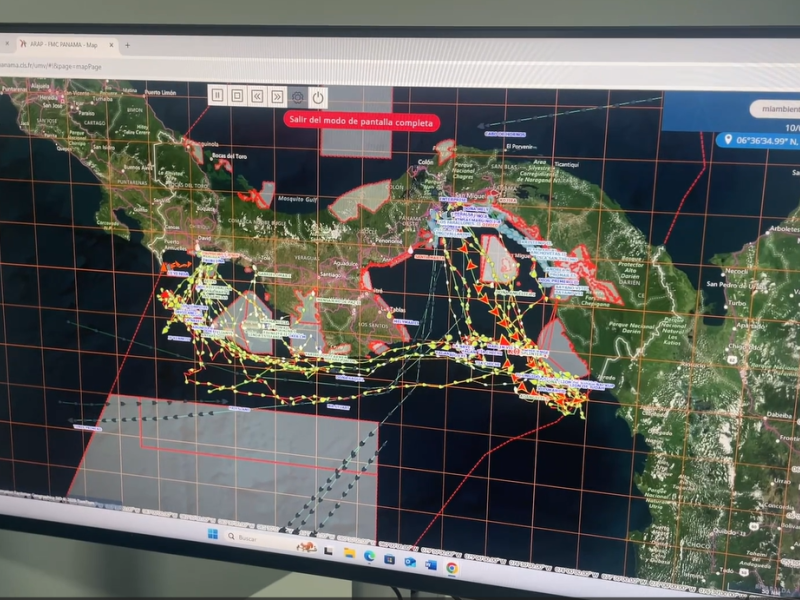800x600 pixels.
Task: Click inside the Buscar search box on the taskbar
Action: point(250,538)
